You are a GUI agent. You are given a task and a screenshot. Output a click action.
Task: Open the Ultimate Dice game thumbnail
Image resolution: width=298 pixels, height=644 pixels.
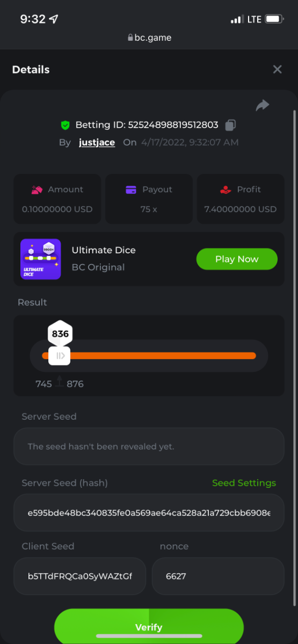point(41,259)
